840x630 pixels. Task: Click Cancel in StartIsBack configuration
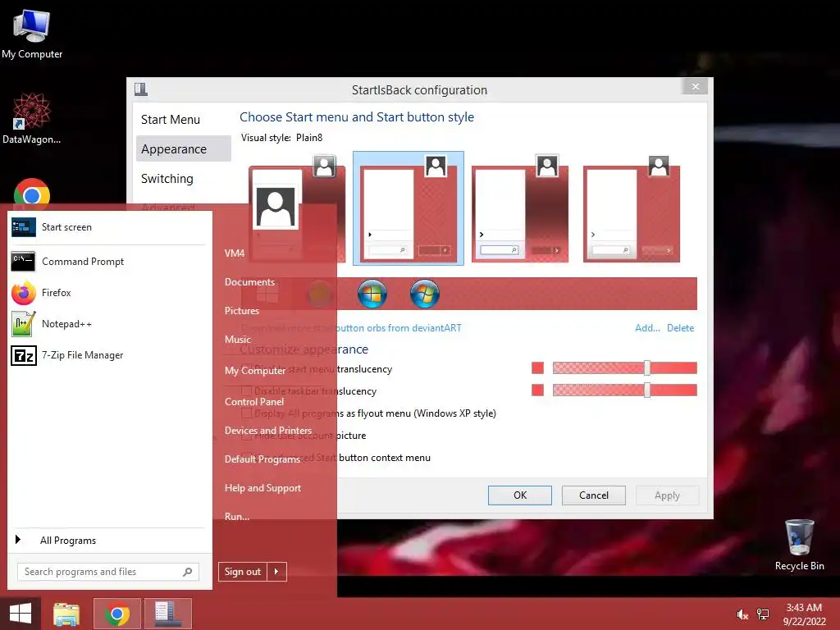[x=594, y=495]
